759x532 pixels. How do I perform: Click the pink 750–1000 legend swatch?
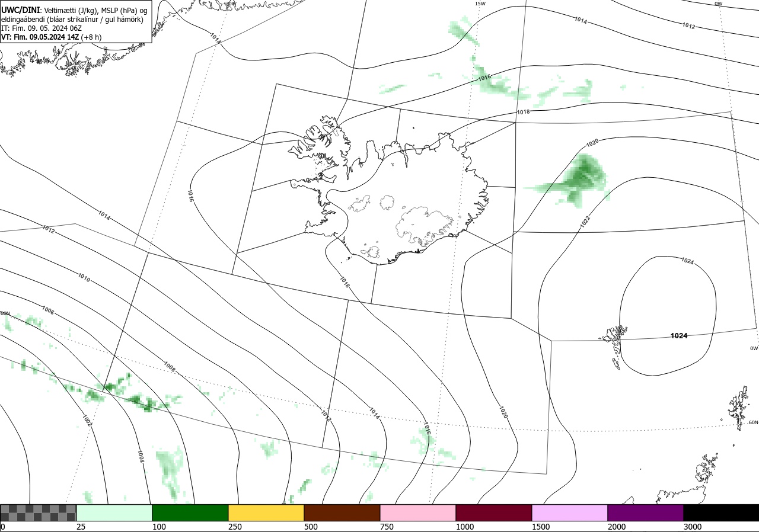(x=418, y=512)
